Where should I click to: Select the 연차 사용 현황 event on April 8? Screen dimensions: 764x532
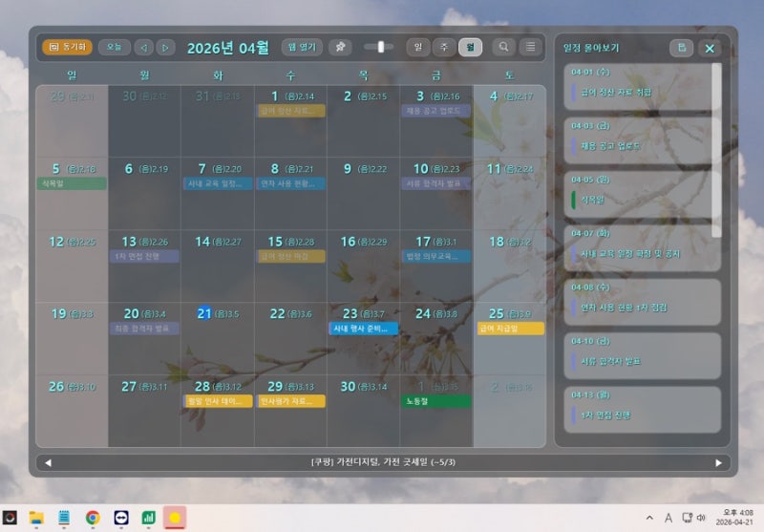tap(291, 183)
